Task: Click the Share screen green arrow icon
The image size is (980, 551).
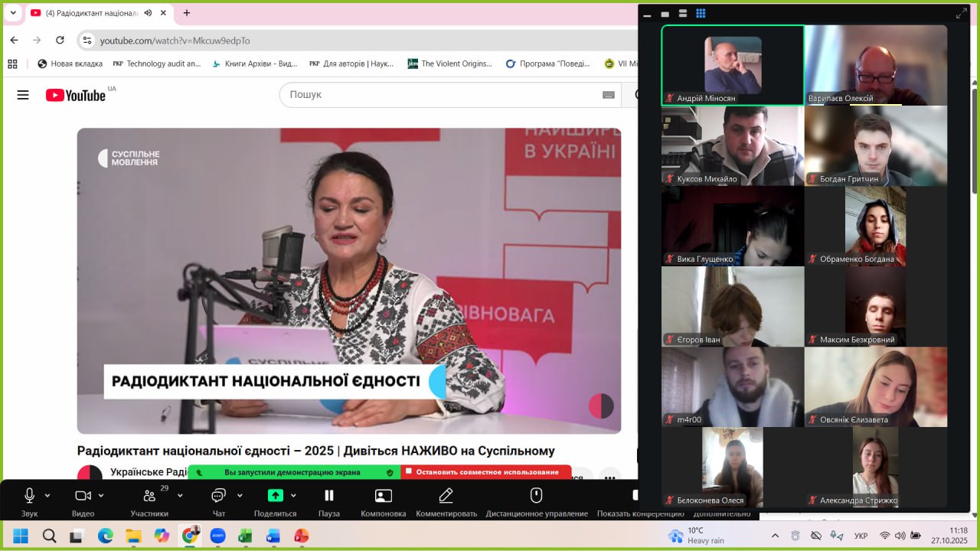Action: (275, 495)
